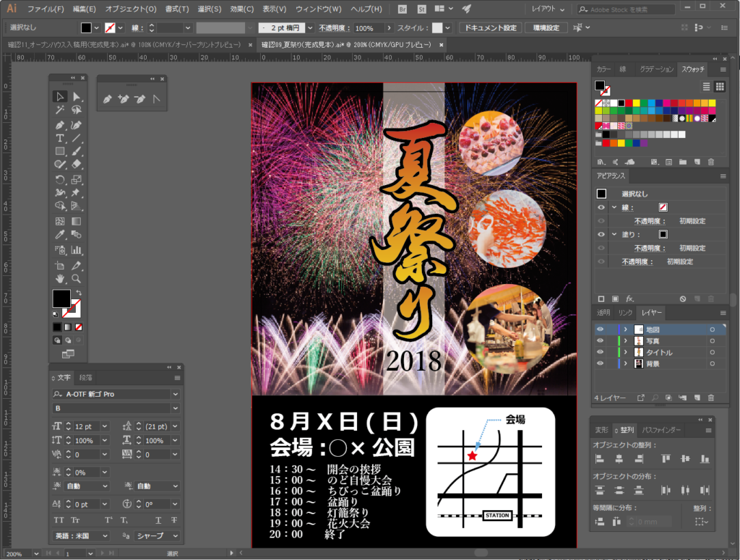Switch to the グラデーション panel tab
The image size is (740, 560).
pyautogui.click(x=655, y=69)
